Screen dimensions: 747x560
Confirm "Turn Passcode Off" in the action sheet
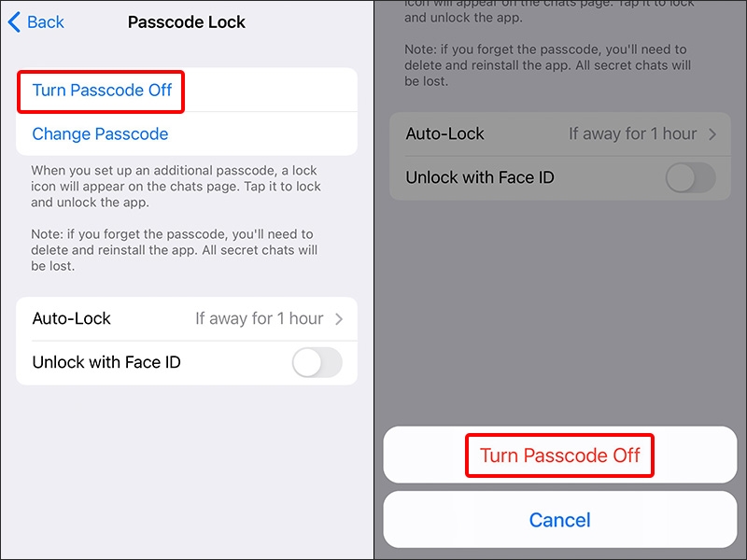tap(559, 455)
